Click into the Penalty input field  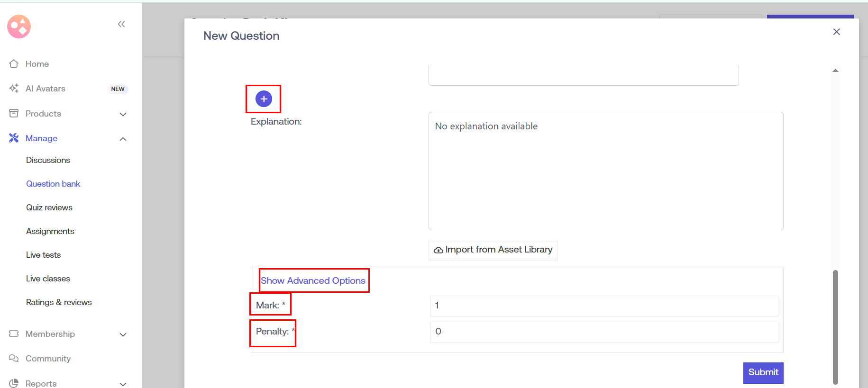603,332
